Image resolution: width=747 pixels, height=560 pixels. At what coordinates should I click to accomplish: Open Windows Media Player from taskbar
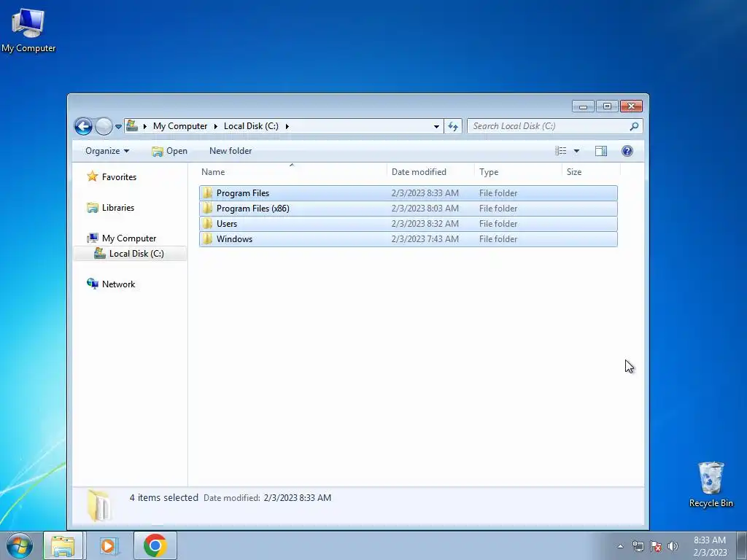(109, 545)
